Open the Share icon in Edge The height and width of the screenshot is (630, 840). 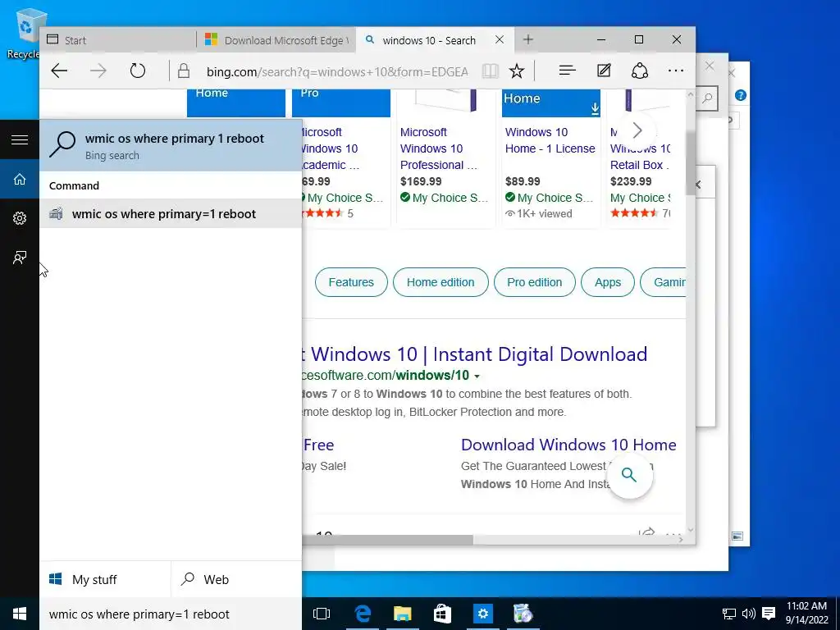coord(640,71)
